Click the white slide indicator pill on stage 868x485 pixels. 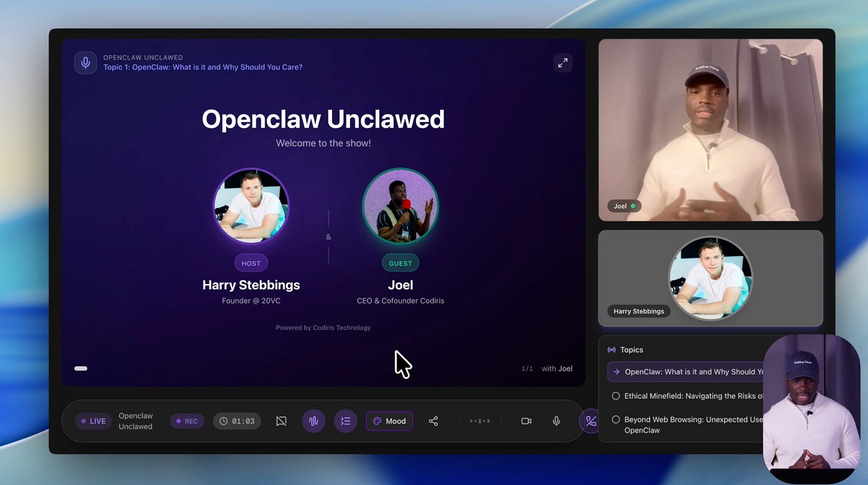(x=80, y=369)
